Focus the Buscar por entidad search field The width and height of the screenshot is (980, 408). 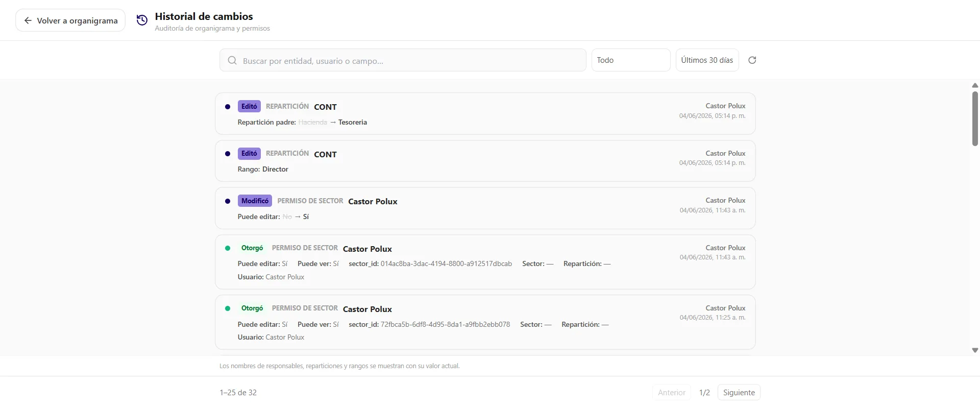[x=403, y=60]
